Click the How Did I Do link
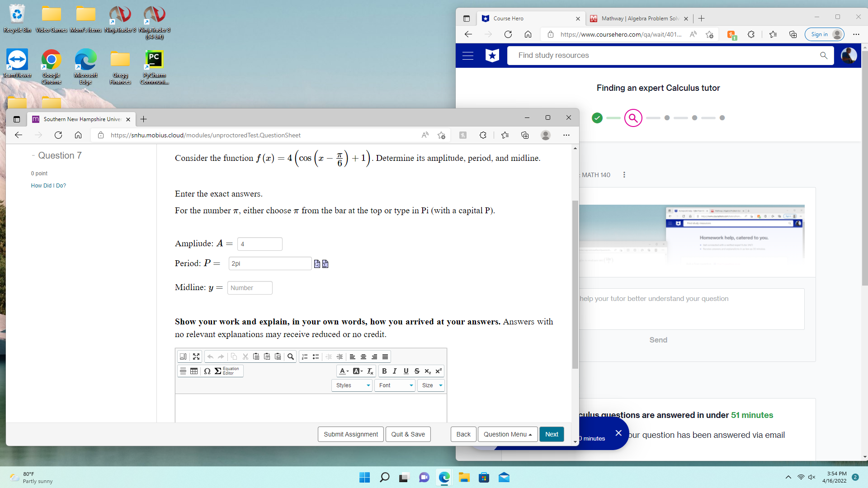Screen dimensions: 868x488 click(x=48, y=185)
